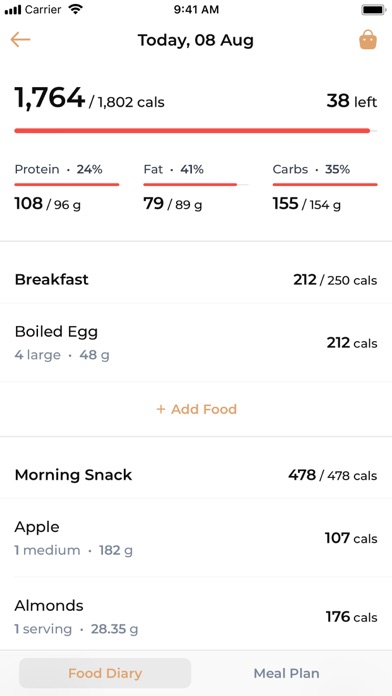Tap the 38 left calories label
The height and width of the screenshot is (696, 392).
tap(352, 102)
